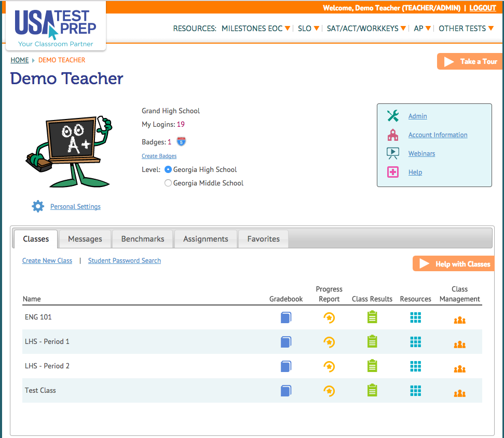Open Gradebook for Test Class
This screenshot has height=438, width=504.
coord(286,391)
